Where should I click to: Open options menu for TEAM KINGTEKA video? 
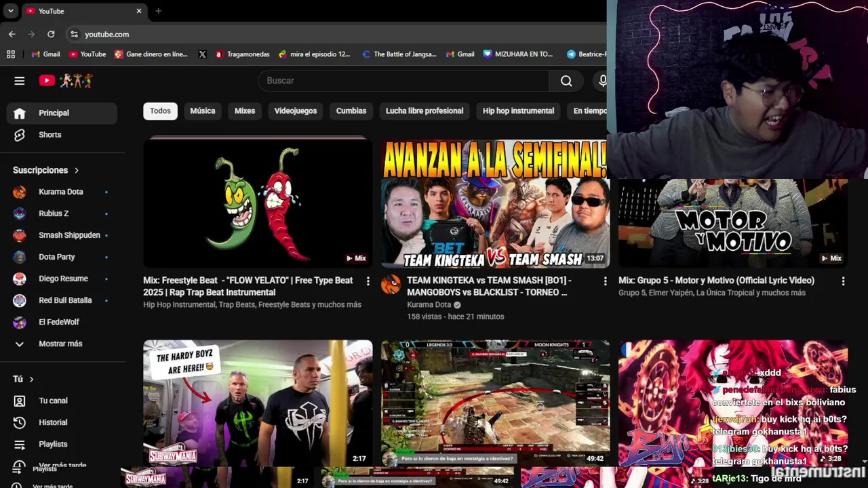[606, 281]
